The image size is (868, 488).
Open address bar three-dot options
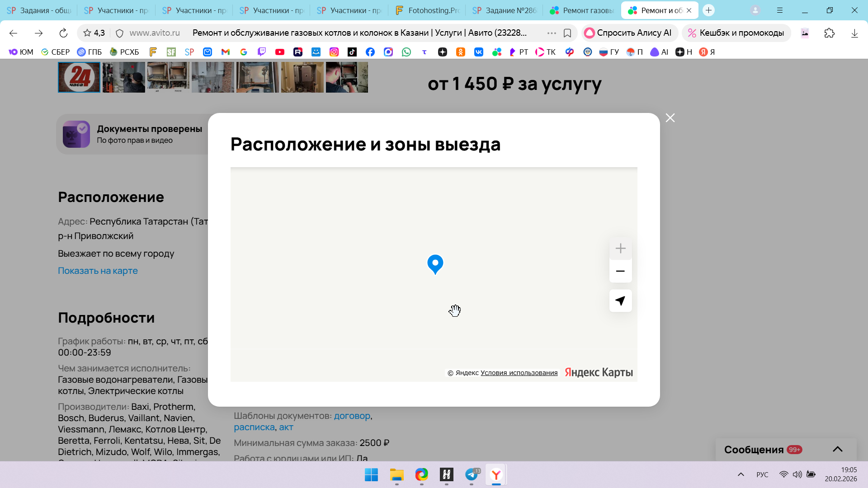pyautogui.click(x=552, y=33)
